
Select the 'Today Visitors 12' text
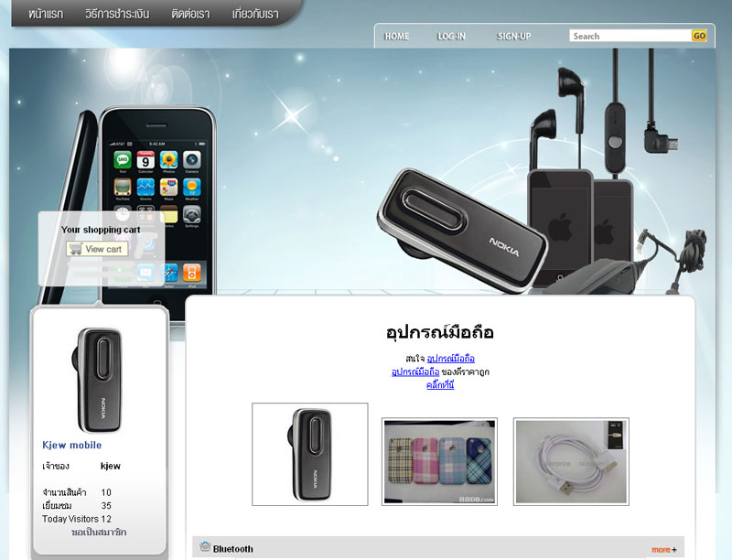(77, 519)
